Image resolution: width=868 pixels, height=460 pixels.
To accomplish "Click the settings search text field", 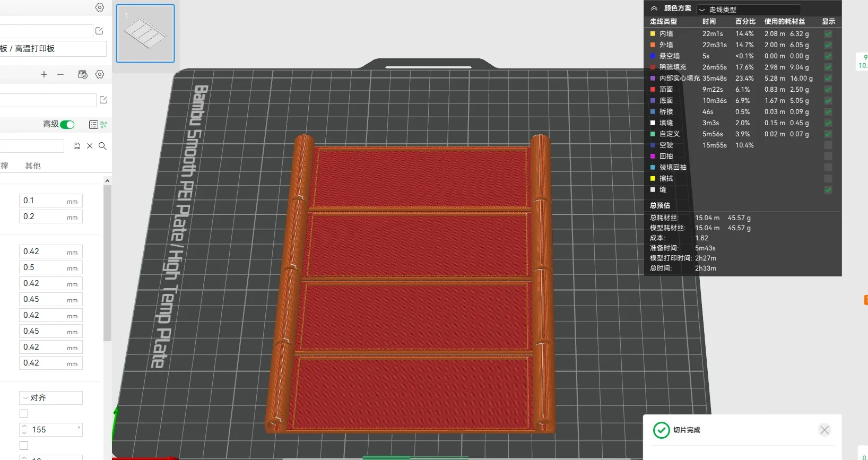I will [x=32, y=146].
